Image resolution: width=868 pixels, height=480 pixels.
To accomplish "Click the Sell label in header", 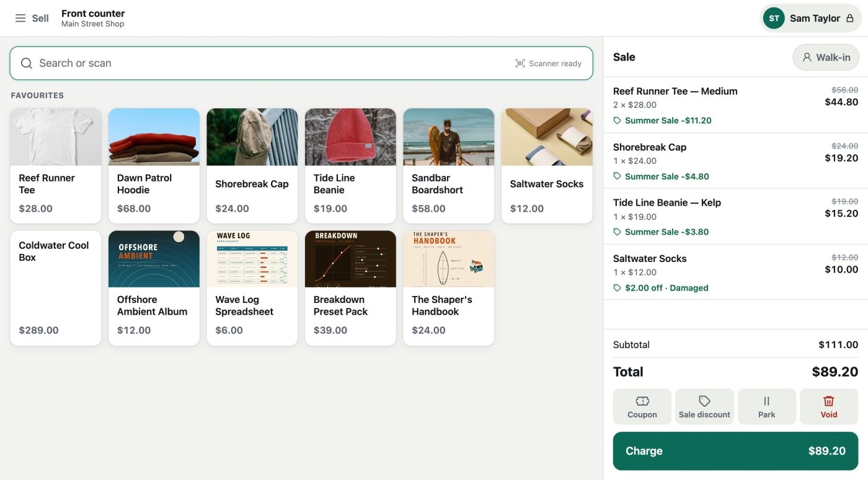I will (40, 19).
